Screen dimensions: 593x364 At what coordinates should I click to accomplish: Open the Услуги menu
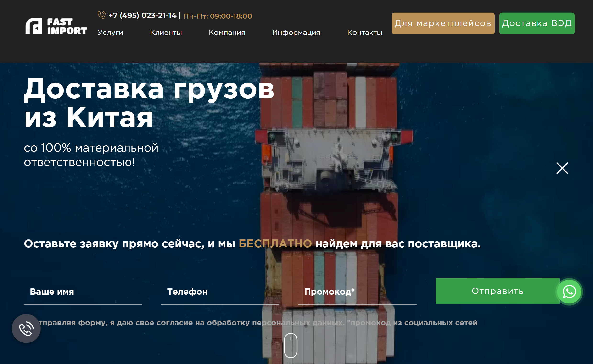(x=110, y=33)
